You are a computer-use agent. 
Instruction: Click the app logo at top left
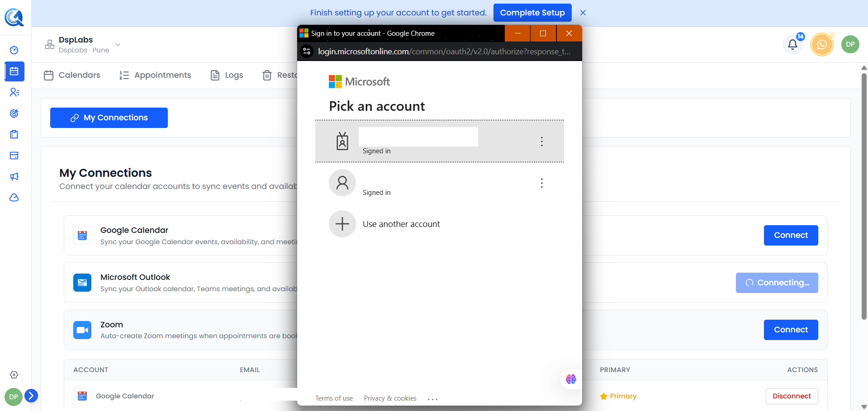pos(14,17)
